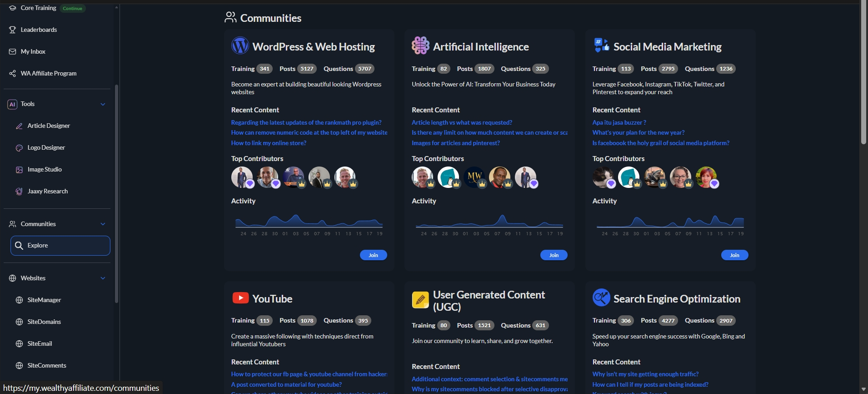The height and width of the screenshot is (394, 868).
Task: Click the WordPress Training 341 count
Action: [264, 69]
